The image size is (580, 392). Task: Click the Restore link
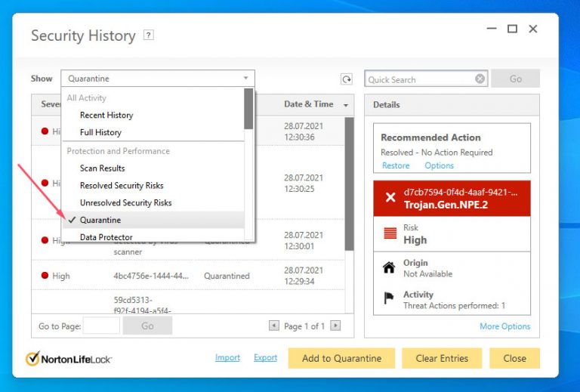tap(396, 165)
